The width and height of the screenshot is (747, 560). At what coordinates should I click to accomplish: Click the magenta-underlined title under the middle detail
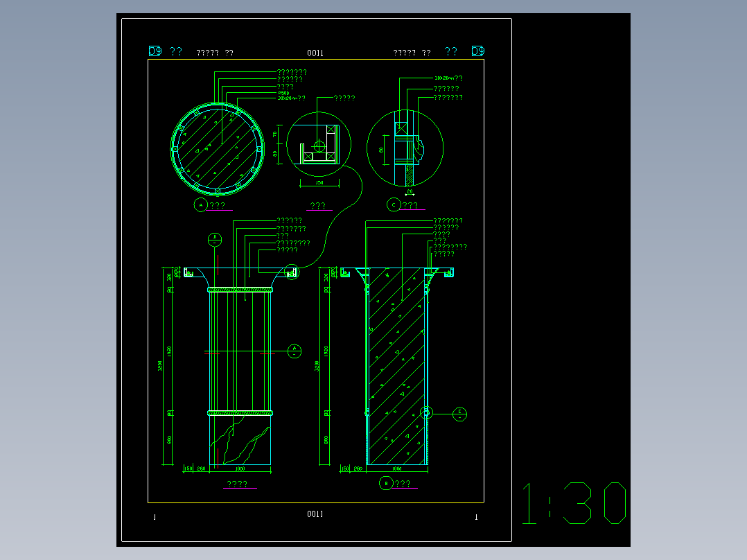tap(318, 206)
